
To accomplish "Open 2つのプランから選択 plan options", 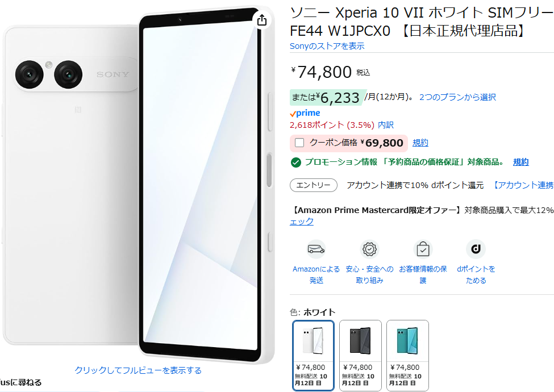I will point(457,97).
